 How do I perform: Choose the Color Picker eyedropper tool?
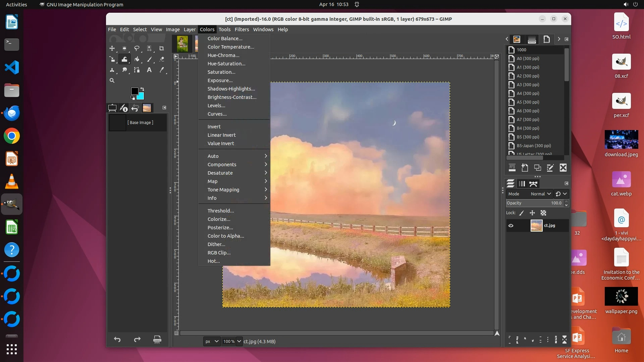(x=162, y=70)
